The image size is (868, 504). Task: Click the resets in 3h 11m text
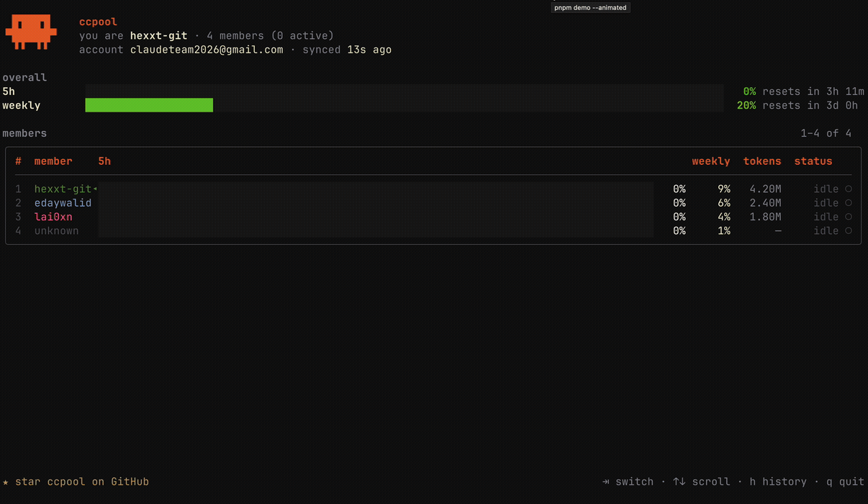(813, 91)
